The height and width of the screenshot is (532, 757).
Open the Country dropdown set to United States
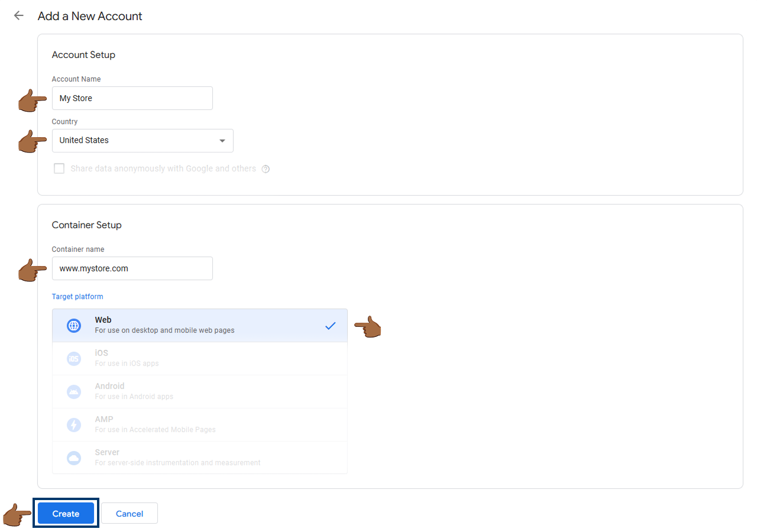pyautogui.click(x=143, y=141)
